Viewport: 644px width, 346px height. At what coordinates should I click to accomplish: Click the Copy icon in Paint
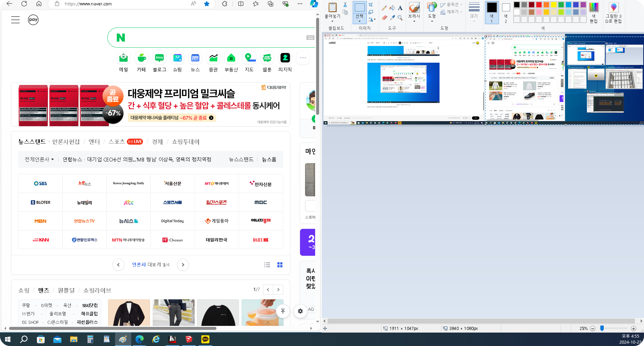(345, 12)
